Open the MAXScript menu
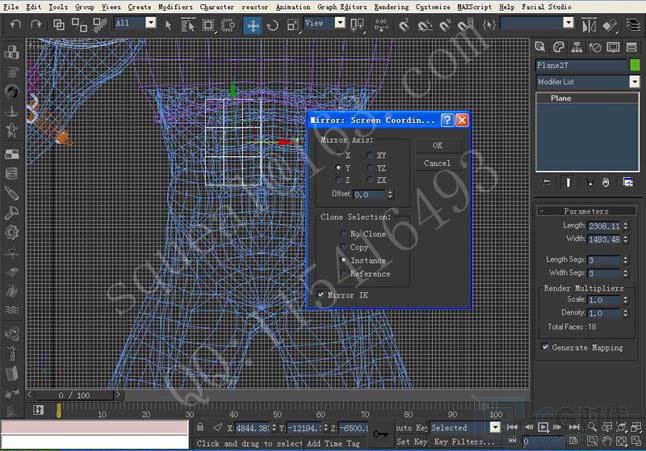Image resolution: width=646 pixels, height=451 pixels. tap(475, 7)
